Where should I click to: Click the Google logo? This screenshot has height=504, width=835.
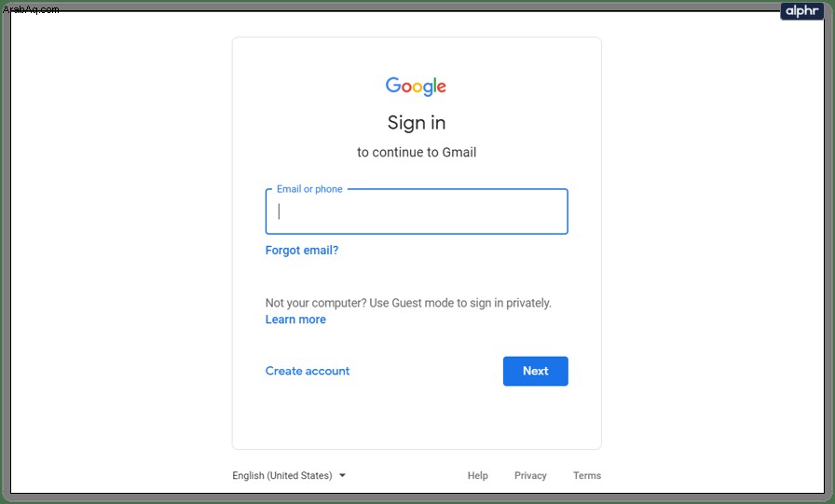[416, 87]
